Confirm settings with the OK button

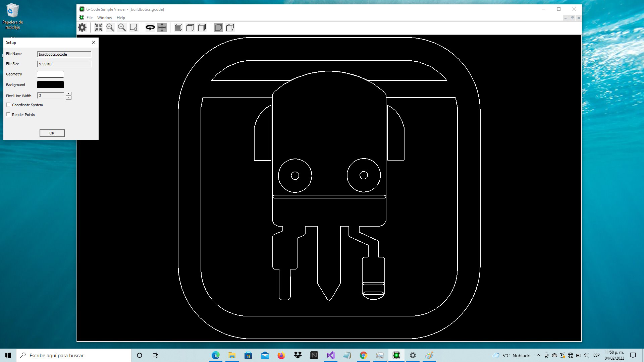(x=52, y=133)
